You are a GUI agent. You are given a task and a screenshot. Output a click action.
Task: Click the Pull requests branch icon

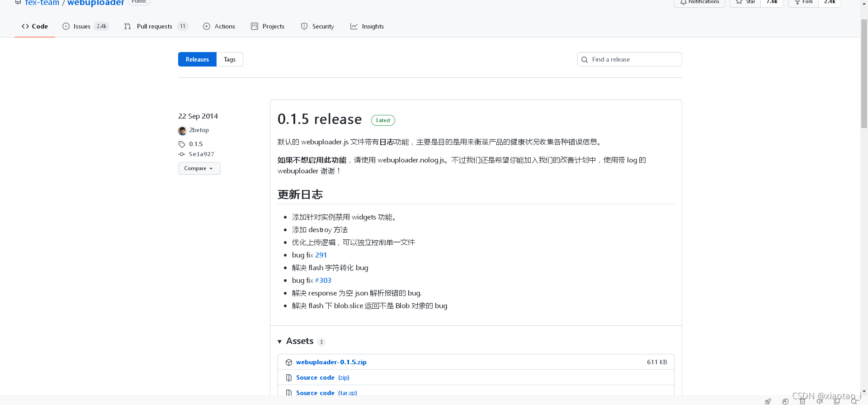tap(127, 26)
